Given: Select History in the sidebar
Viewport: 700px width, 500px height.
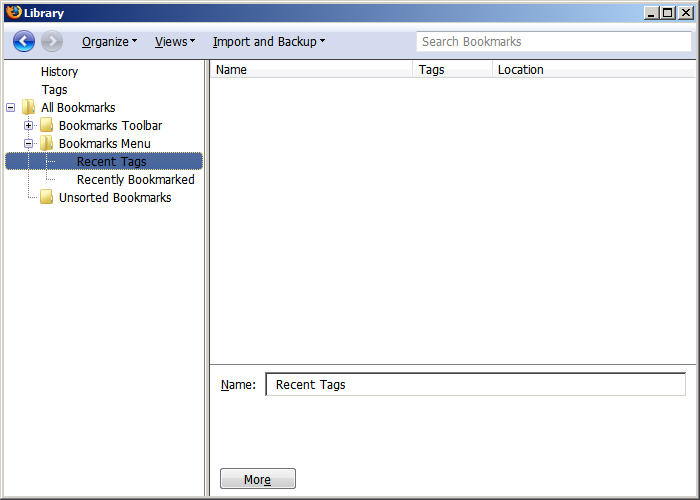Looking at the screenshot, I should pyautogui.click(x=59, y=71).
